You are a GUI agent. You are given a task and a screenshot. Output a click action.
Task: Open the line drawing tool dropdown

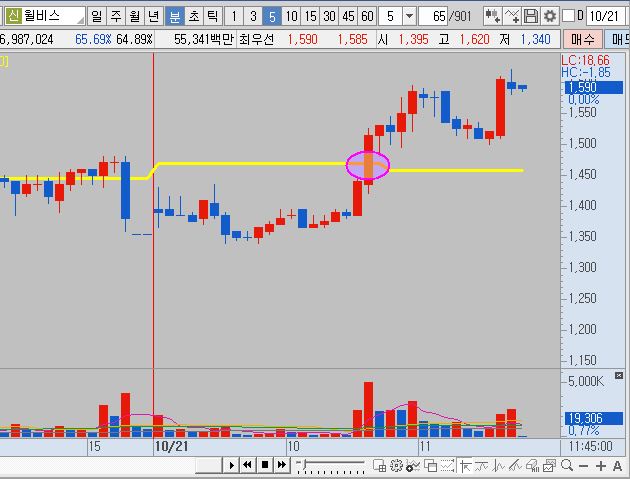(512, 16)
